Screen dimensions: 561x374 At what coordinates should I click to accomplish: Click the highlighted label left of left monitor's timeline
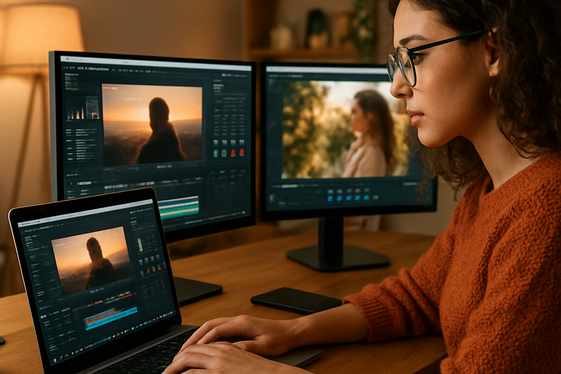pyautogui.click(x=84, y=183)
